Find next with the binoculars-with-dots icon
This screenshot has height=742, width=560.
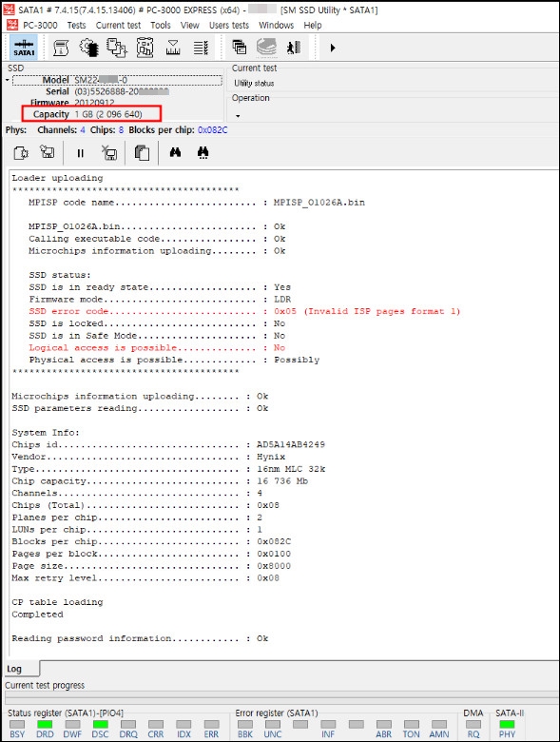pos(203,152)
